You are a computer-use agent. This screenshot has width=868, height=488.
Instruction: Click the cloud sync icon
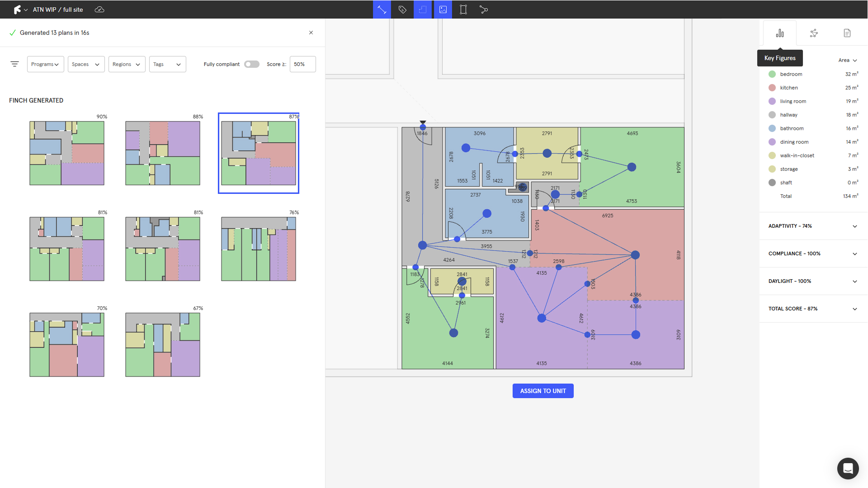point(99,9)
